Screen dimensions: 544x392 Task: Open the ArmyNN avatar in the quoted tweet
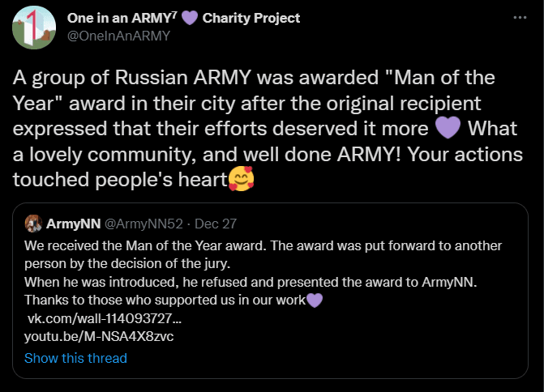pos(33,224)
